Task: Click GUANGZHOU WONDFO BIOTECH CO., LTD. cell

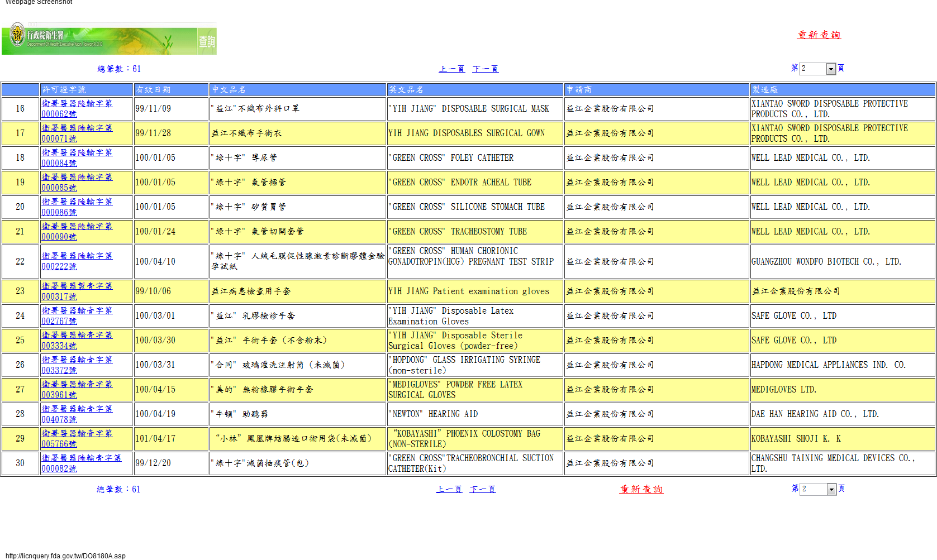Action: point(843,261)
